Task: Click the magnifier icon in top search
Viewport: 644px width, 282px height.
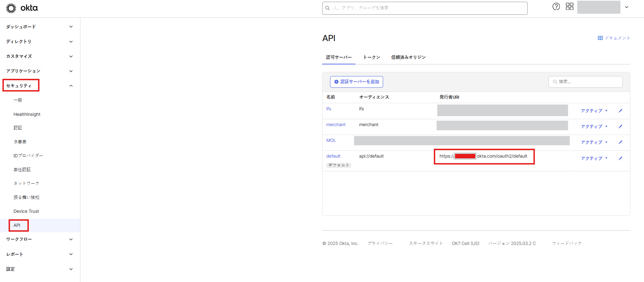Action: coord(328,8)
